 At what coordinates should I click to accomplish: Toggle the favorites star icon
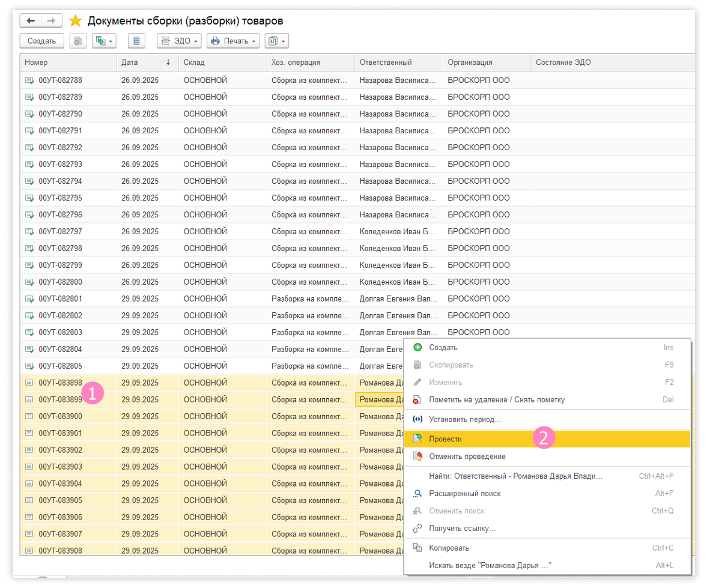click(x=75, y=21)
